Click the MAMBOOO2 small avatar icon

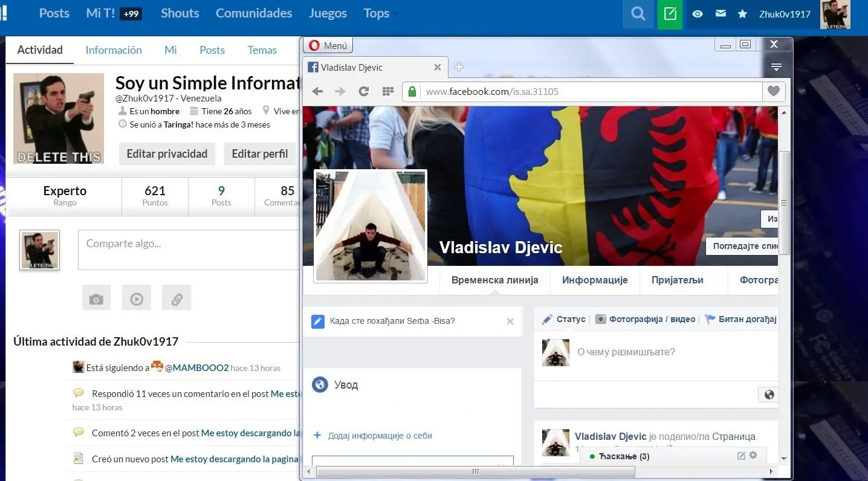(157, 367)
